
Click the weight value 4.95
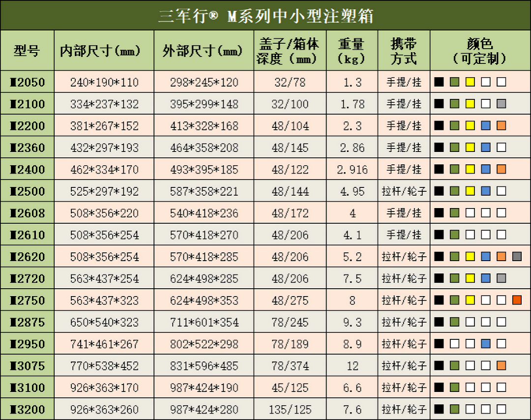(x=352, y=191)
